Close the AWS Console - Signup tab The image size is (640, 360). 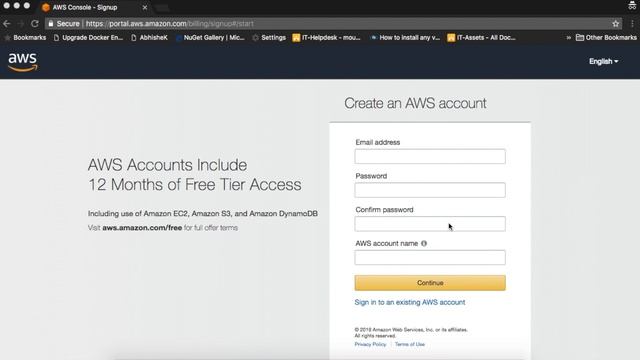click(x=144, y=7)
